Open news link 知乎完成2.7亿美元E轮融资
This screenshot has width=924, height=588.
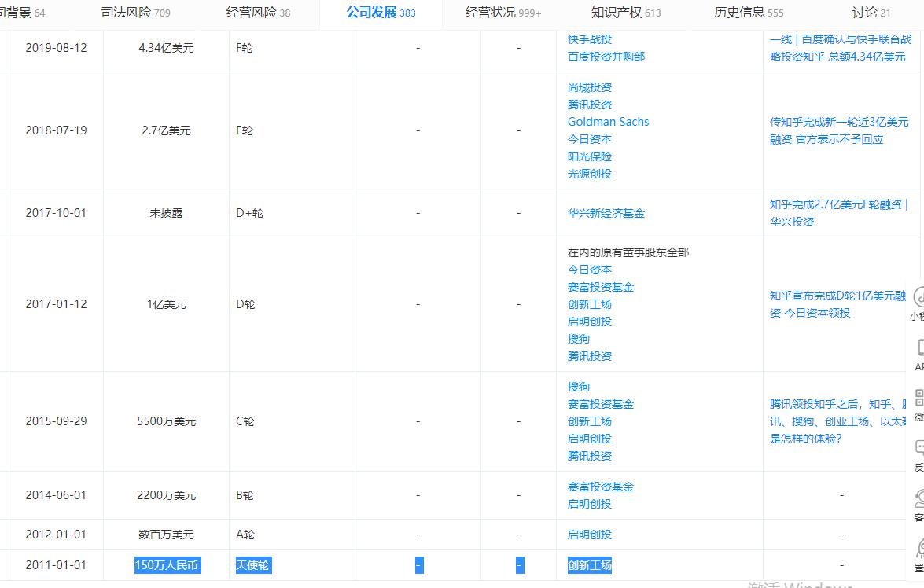(838, 213)
